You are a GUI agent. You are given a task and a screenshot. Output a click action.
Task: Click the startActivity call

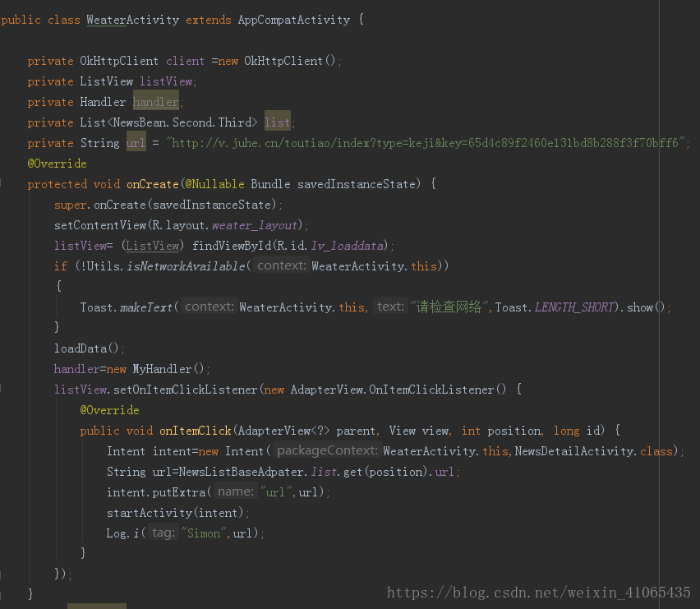coord(149,513)
